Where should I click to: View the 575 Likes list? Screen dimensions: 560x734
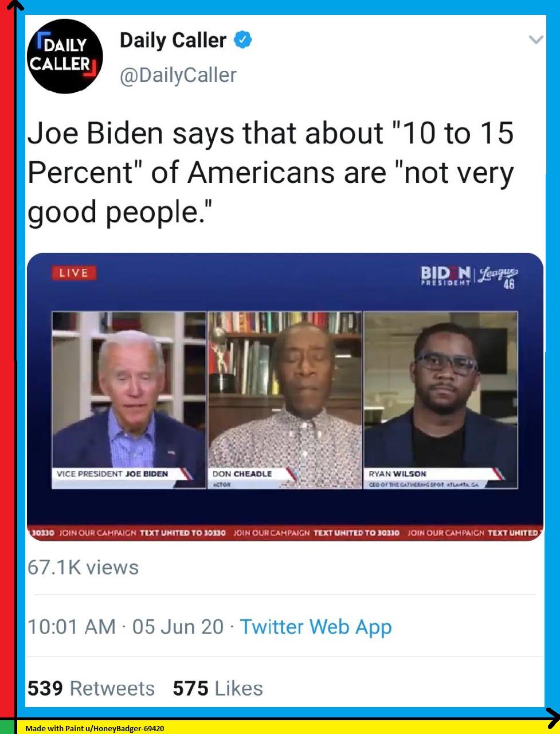[218, 688]
